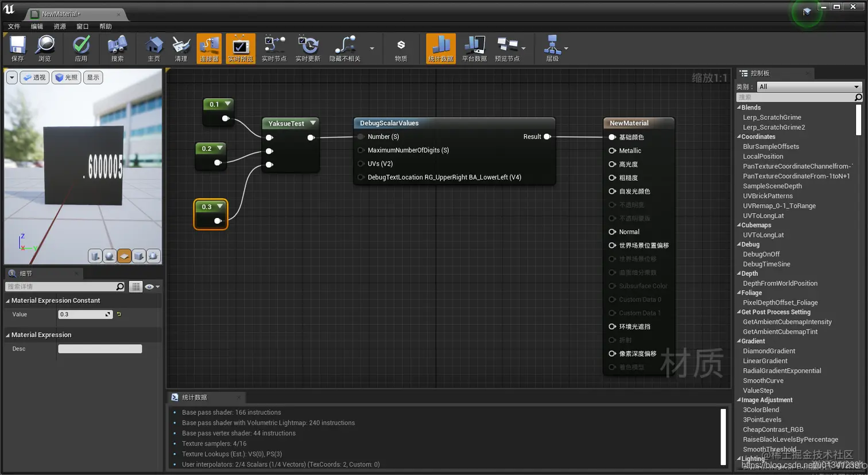Select the sphere preview shape icon
The height and width of the screenshot is (475, 868).
coord(110,256)
